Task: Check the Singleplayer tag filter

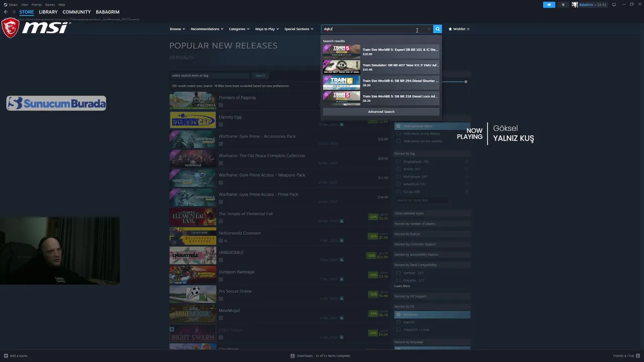Action: (x=398, y=161)
